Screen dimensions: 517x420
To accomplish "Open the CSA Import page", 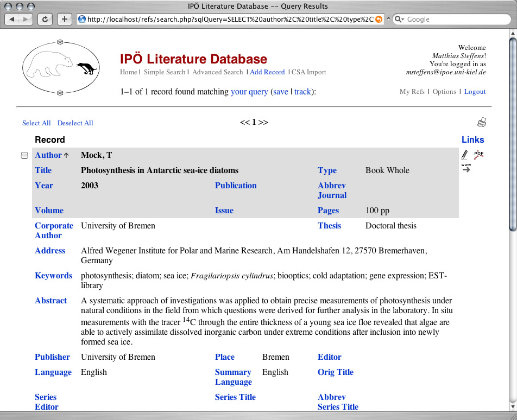I will tap(308, 72).
